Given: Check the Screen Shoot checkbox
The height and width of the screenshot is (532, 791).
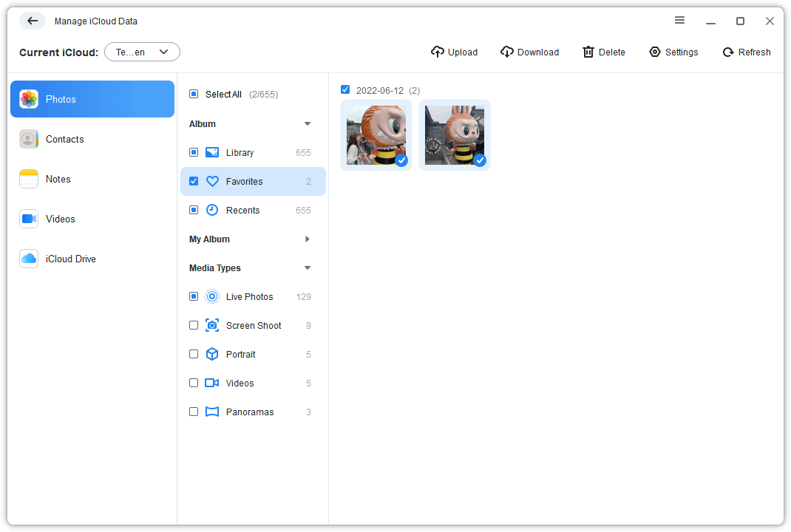Looking at the screenshot, I should point(194,325).
